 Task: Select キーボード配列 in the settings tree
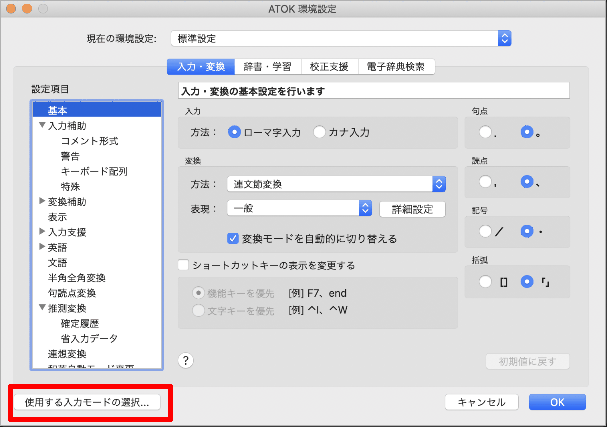click(x=94, y=171)
